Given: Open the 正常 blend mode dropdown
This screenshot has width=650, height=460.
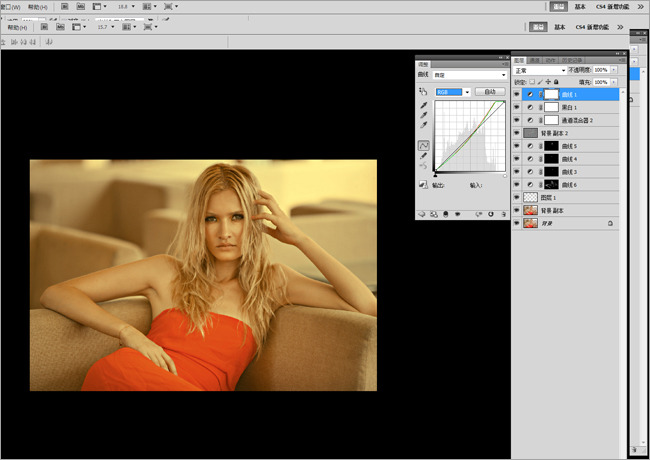Looking at the screenshot, I should pos(540,70).
